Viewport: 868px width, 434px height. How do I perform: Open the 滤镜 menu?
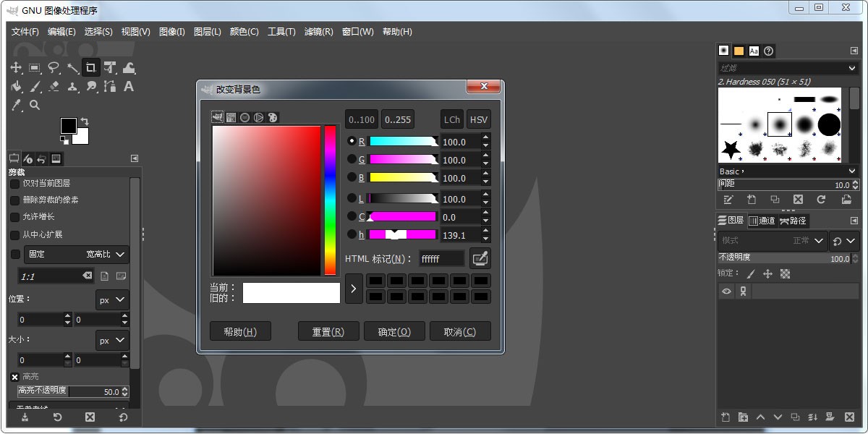tap(319, 32)
